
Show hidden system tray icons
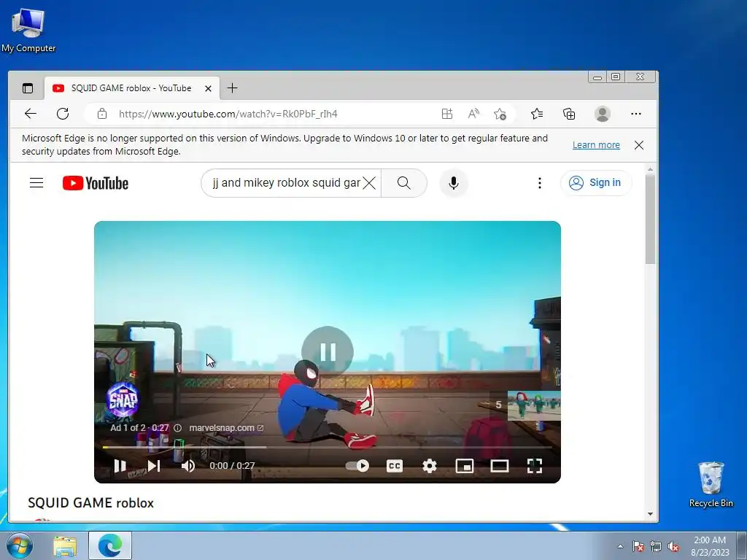pyautogui.click(x=620, y=546)
